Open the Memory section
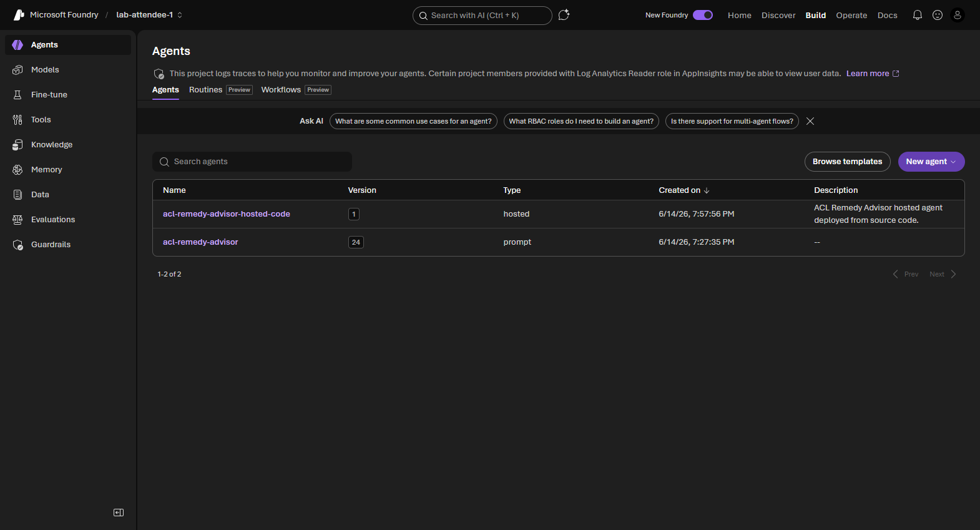The image size is (980, 530). point(68,170)
